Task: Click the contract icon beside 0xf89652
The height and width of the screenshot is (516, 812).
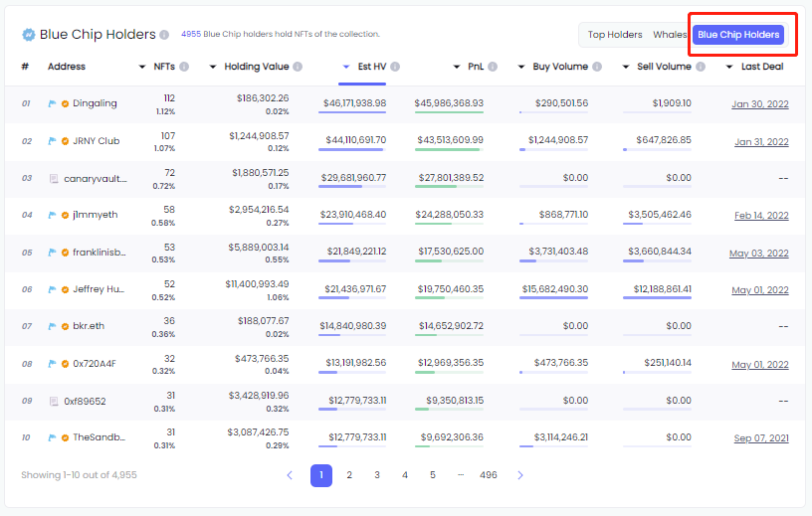Action: coord(54,401)
